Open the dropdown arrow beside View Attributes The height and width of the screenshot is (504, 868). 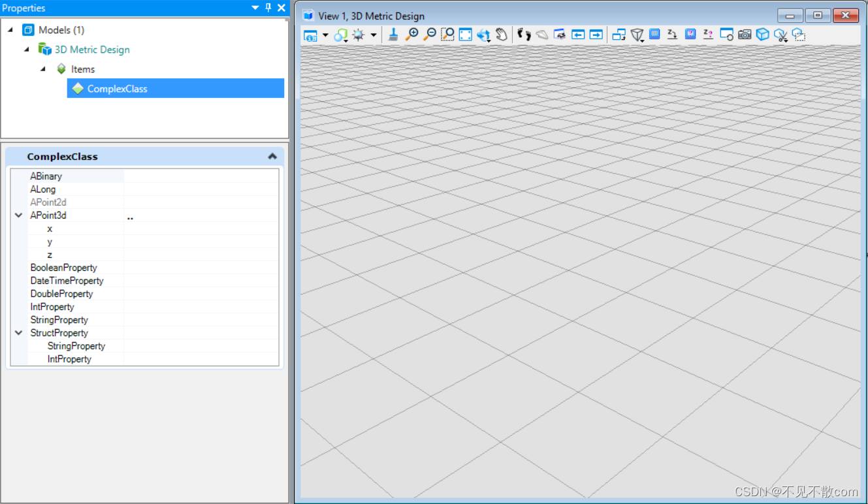pyautogui.click(x=325, y=35)
